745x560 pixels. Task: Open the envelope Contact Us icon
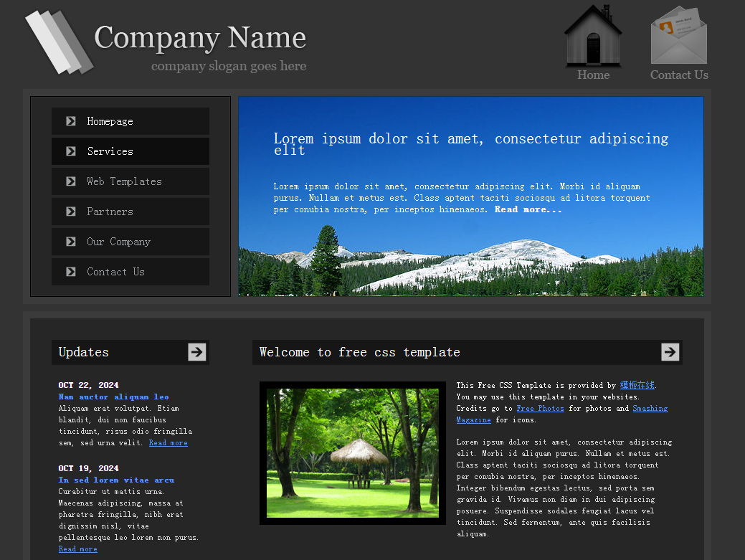click(x=678, y=36)
